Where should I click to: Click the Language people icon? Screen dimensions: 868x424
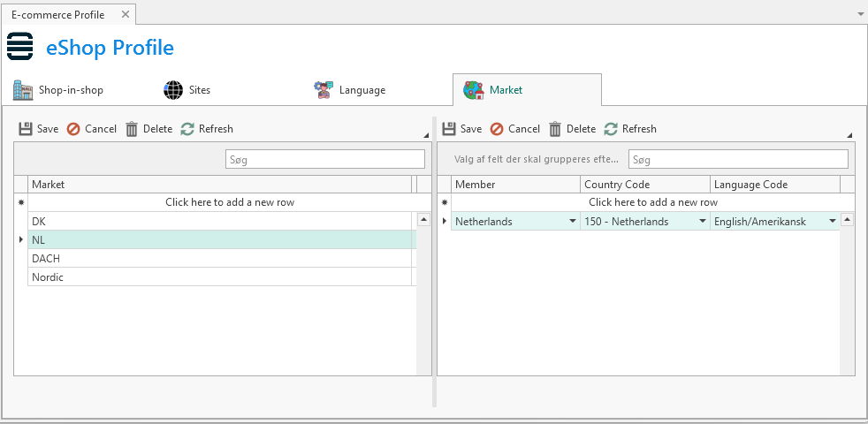pyautogui.click(x=324, y=90)
